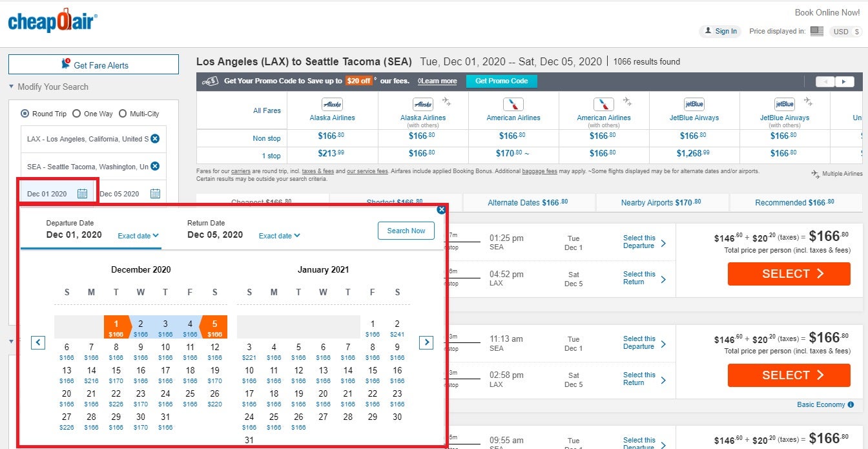
Task: Click the Search Now button
Action: tap(406, 231)
